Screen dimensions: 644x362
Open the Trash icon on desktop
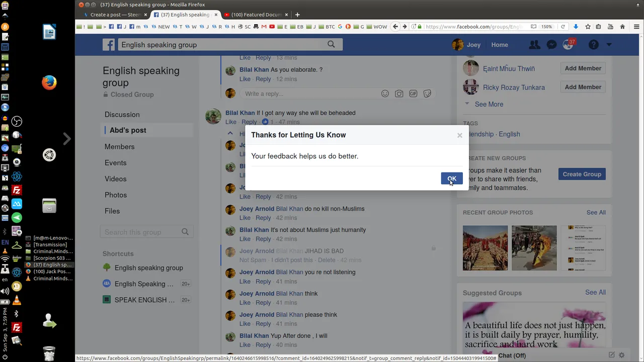click(x=49, y=353)
